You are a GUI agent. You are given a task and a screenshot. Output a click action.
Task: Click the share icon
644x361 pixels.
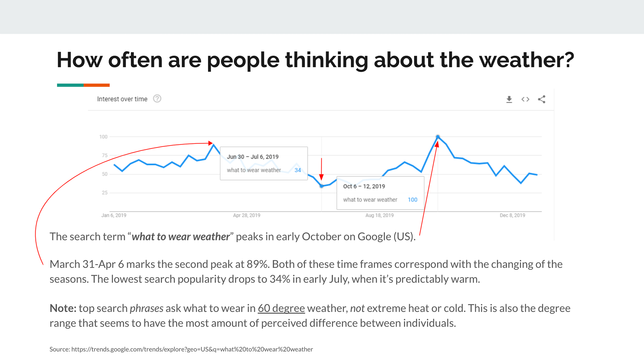pos(542,99)
